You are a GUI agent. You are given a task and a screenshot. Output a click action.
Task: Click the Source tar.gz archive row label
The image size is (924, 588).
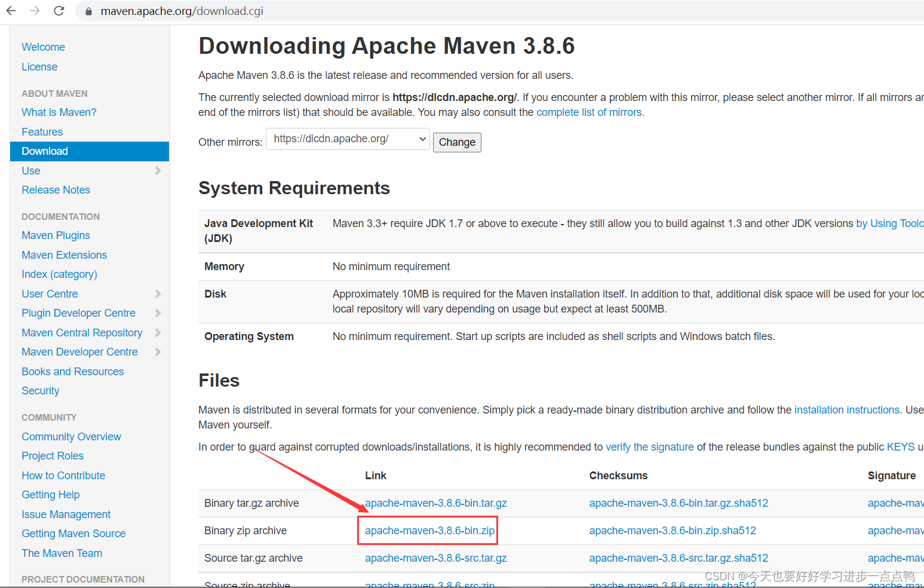click(x=253, y=558)
